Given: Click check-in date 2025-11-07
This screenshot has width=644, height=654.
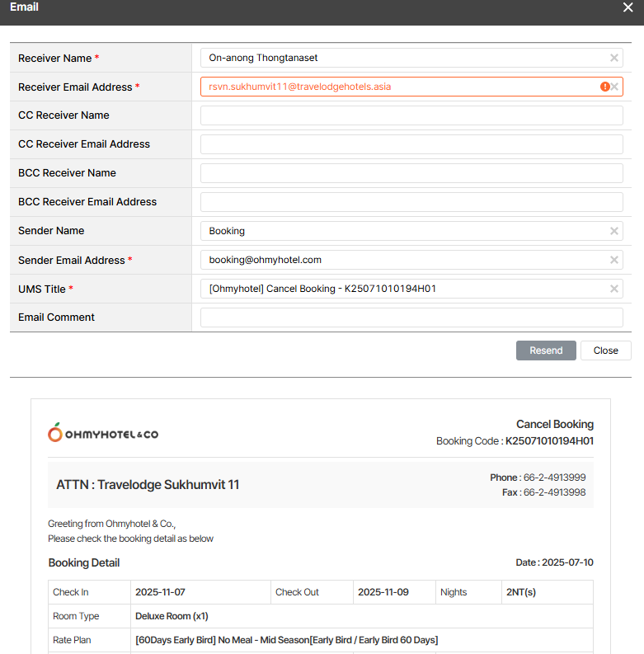Looking at the screenshot, I should (x=160, y=592).
